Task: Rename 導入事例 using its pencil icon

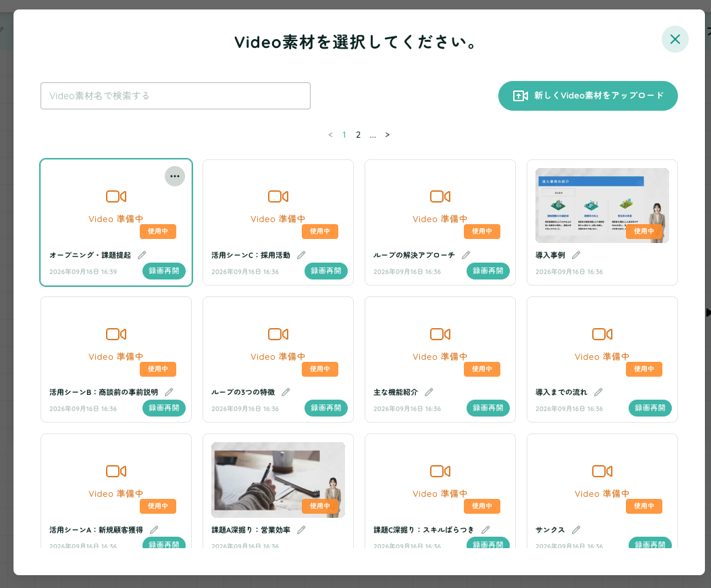Action: coord(576,255)
